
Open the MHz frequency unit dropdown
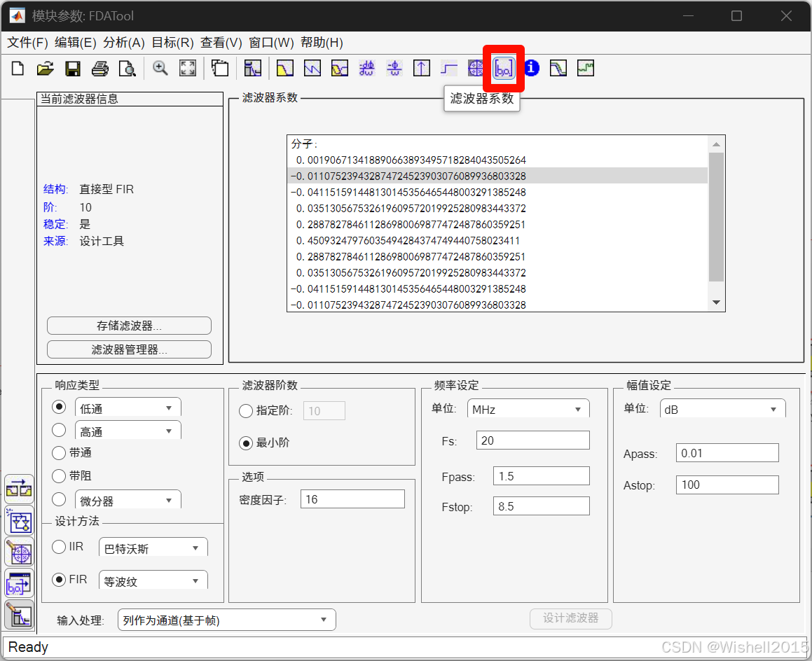pos(528,409)
